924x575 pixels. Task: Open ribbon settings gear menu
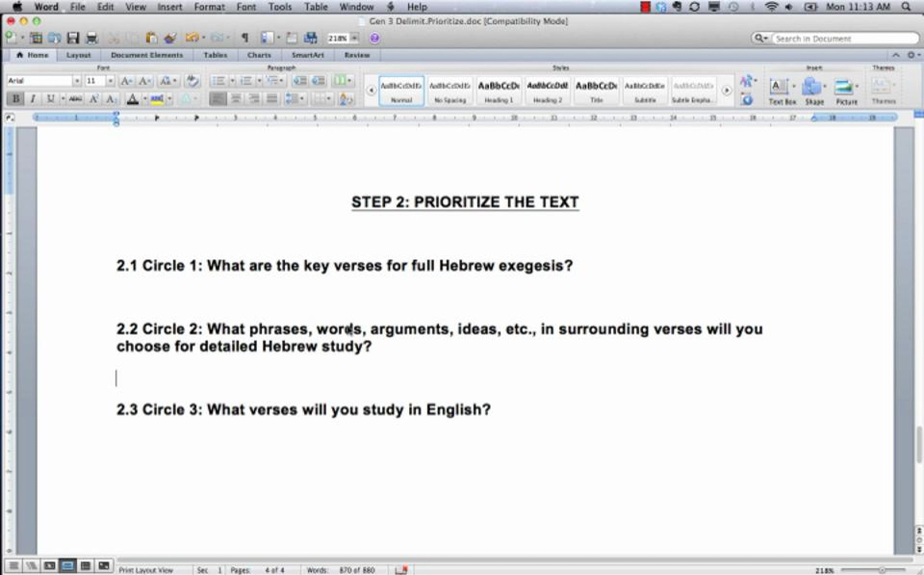click(x=913, y=55)
